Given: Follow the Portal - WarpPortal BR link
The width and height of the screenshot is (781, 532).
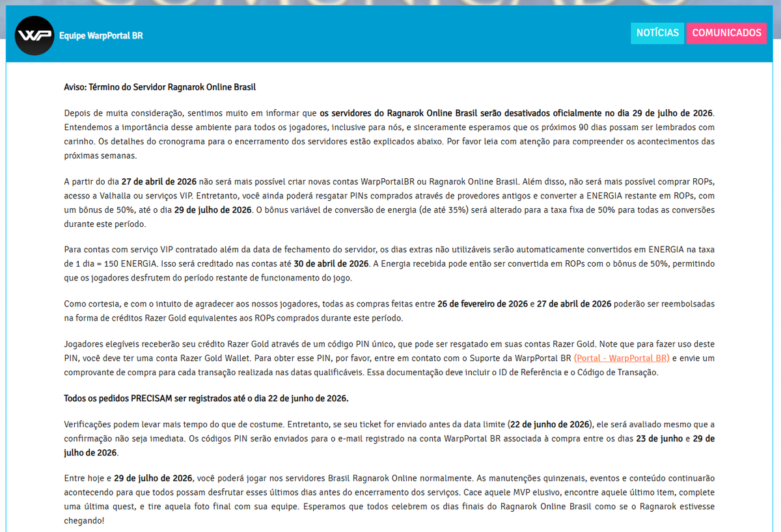Looking at the screenshot, I should click(x=622, y=358).
